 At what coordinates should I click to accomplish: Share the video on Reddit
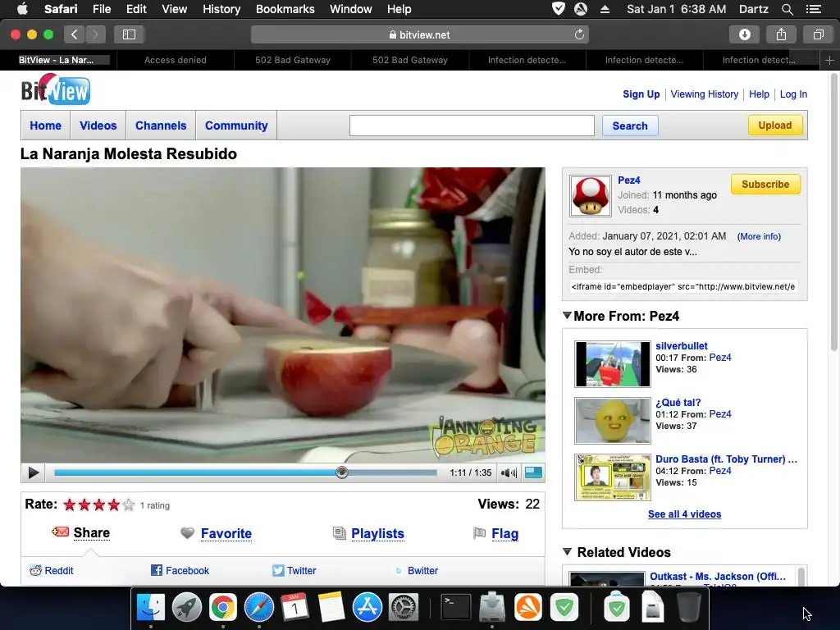pyautogui.click(x=52, y=571)
